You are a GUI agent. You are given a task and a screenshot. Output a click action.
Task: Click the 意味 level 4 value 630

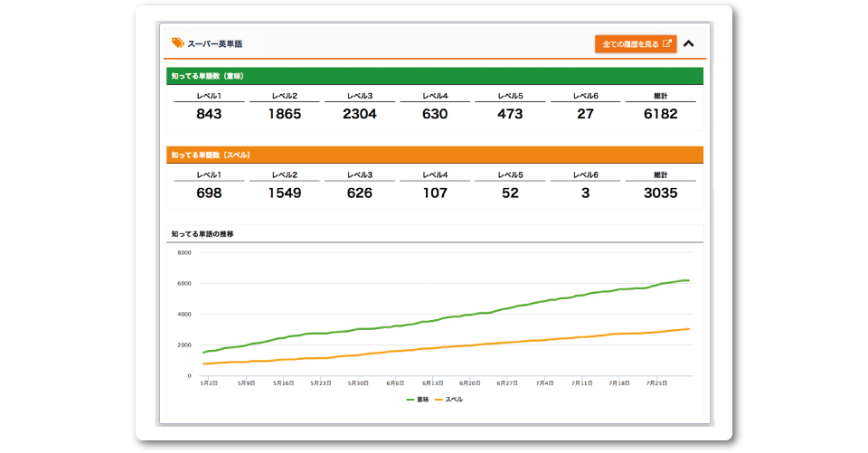pyautogui.click(x=435, y=114)
